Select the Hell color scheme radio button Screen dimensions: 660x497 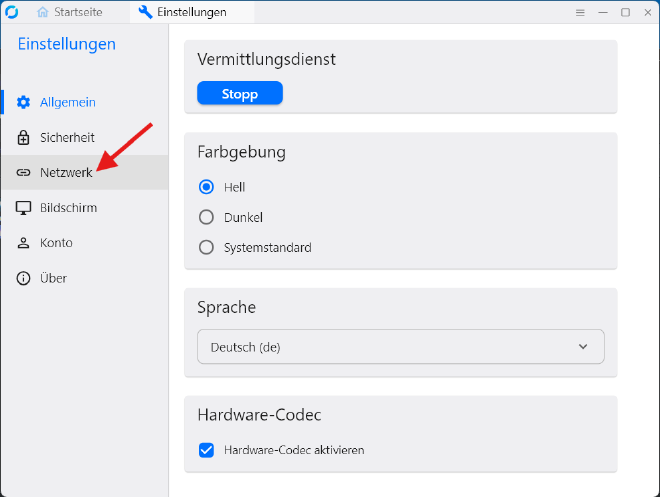207,187
